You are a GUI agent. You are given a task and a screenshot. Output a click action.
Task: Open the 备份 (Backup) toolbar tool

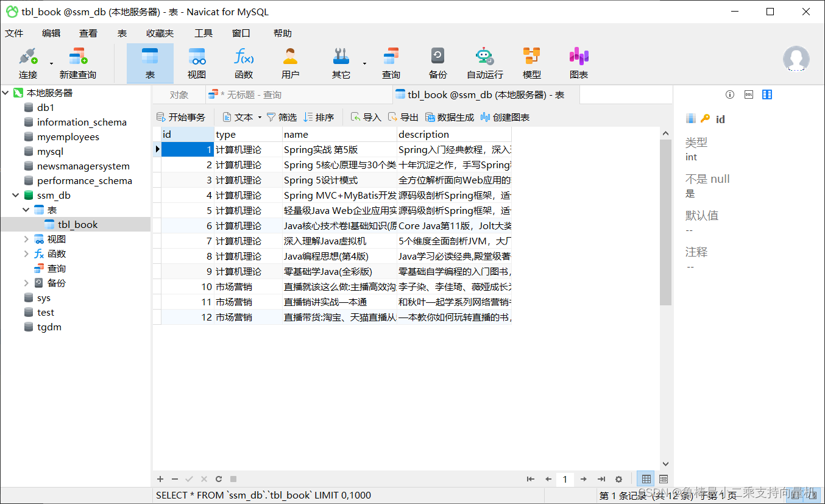click(438, 63)
